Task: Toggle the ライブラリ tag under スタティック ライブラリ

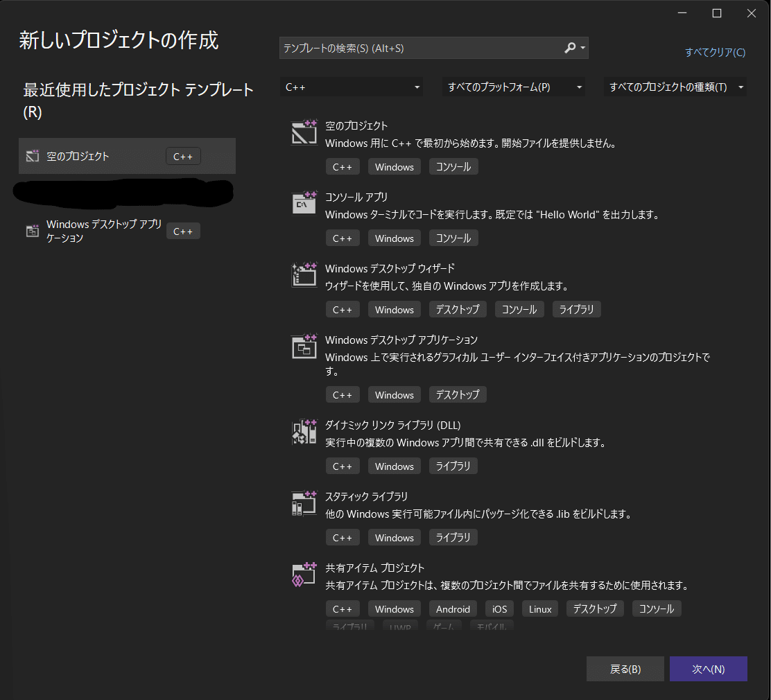Action: pos(453,537)
